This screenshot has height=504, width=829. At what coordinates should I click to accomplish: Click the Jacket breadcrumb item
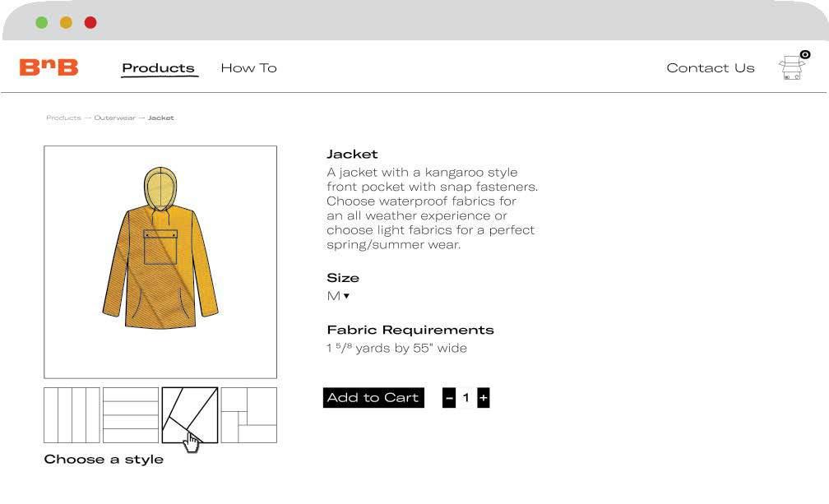161,118
